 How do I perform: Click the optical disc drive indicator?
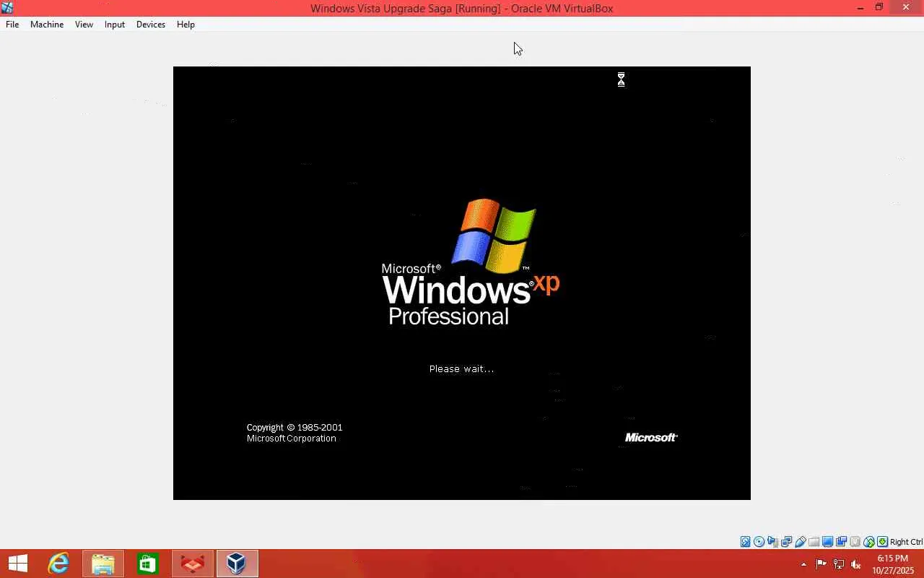759,542
